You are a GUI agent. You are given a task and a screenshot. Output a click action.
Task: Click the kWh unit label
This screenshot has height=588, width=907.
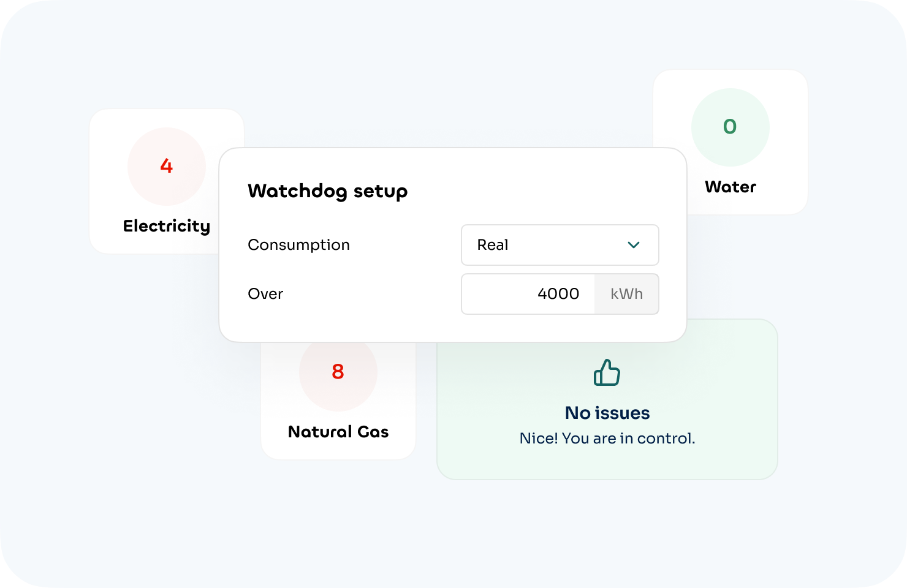click(x=627, y=294)
